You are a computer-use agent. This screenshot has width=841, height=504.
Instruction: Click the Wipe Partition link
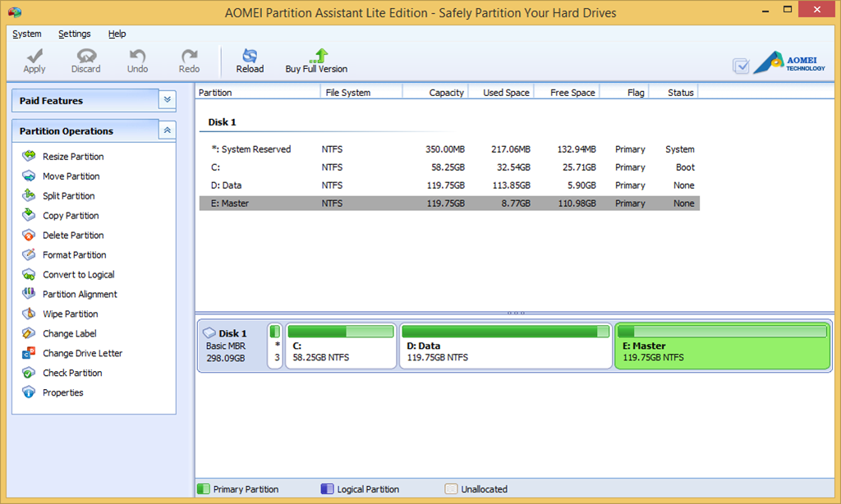[71, 314]
